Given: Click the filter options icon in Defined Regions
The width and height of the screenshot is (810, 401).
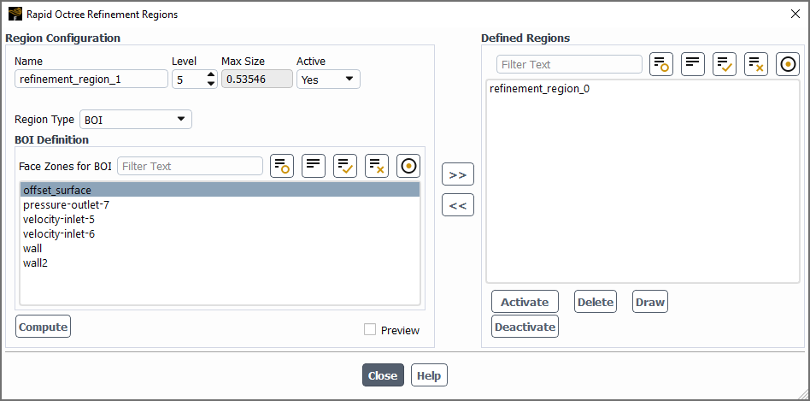Looking at the screenshot, I should 661,64.
